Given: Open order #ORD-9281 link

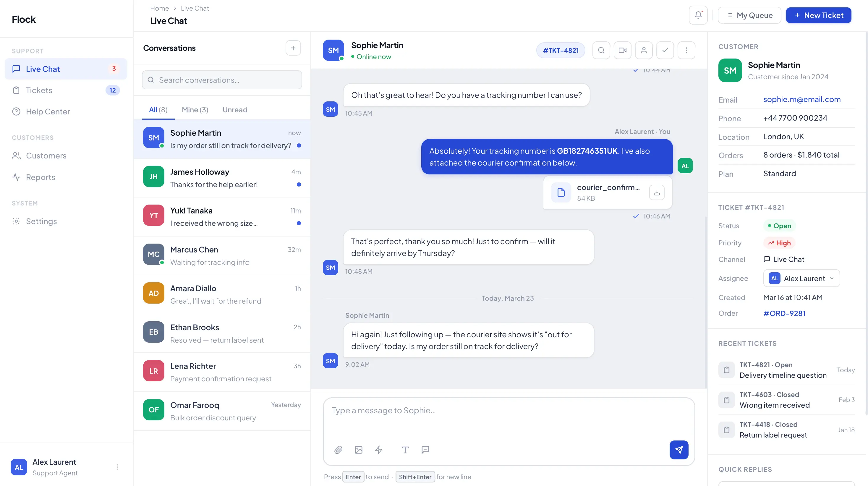Looking at the screenshot, I should [x=784, y=313].
